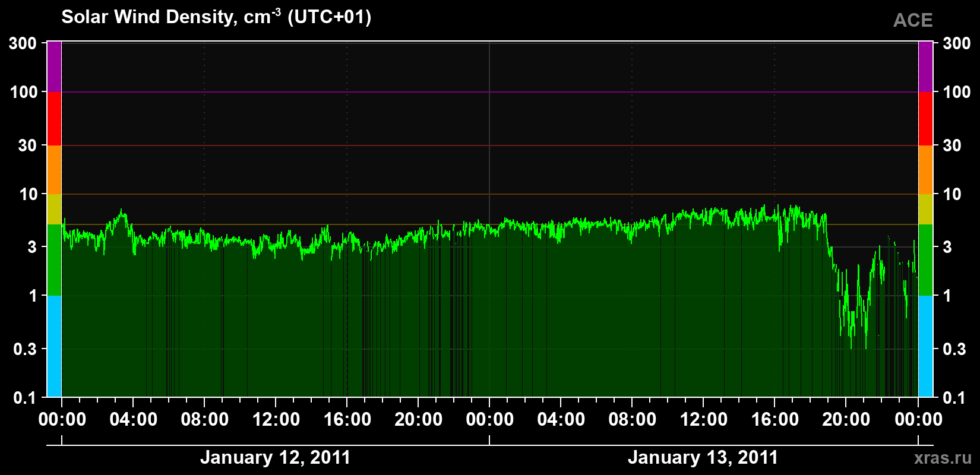980x475 pixels.
Task: Click the red segment on right color scale
Action: (x=925, y=119)
